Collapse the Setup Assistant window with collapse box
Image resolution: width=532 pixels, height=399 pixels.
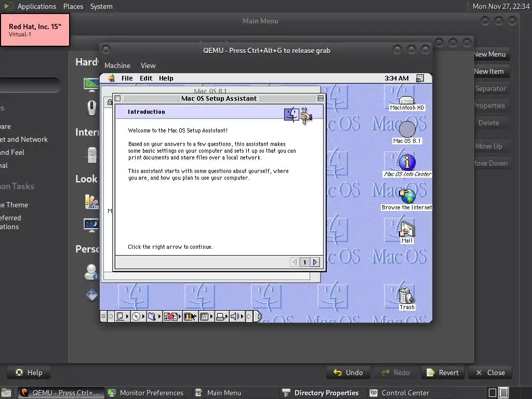coord(321,98)
